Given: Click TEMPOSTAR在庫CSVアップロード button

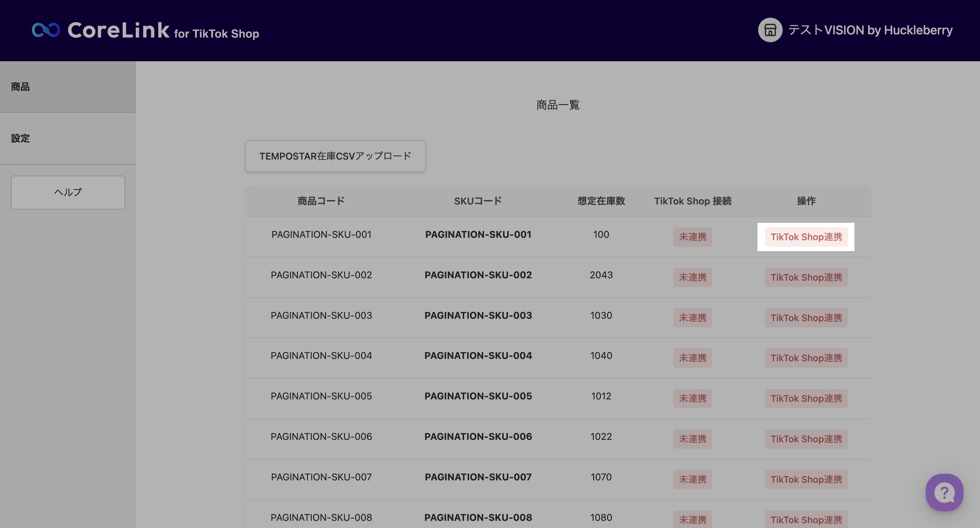Looking at the screenshot, I should click(x=335, y=156).
